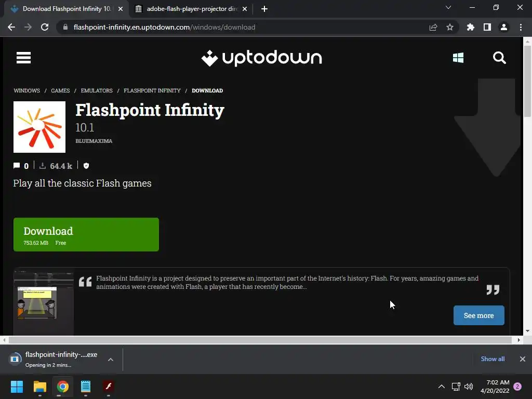The image size is (532, 399).
Task: Switch to the Download Flashpoint Infinity tab
Action: [67, 9]
